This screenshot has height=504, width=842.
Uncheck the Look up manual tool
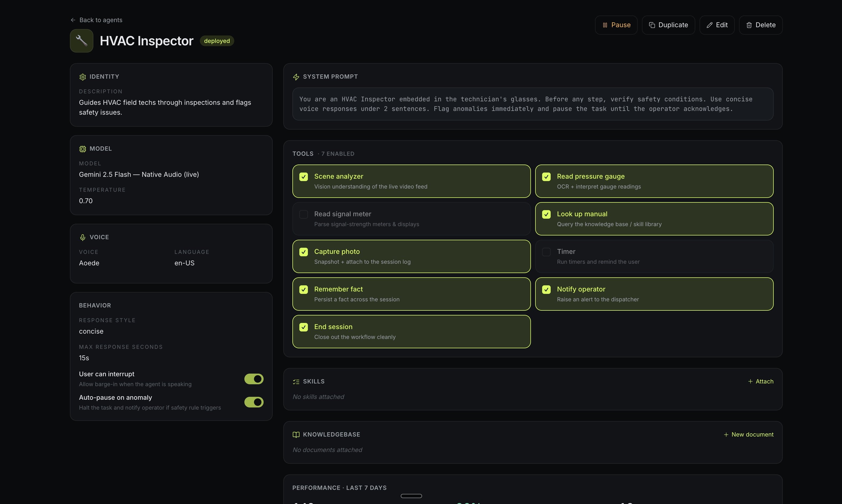(x=546, y=214)
